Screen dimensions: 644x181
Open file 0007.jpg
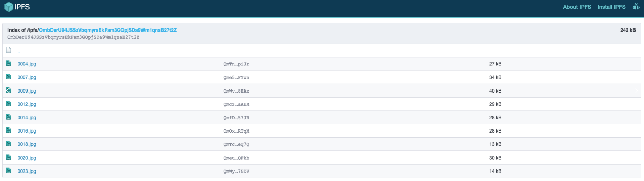pyautogui.click(x=27, y=77)
